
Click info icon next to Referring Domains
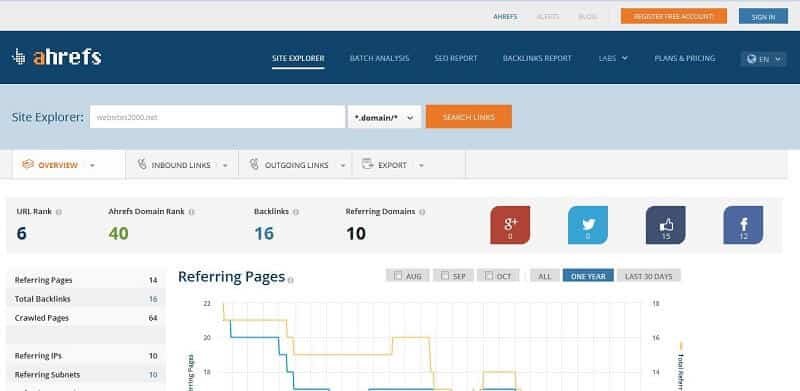tap(422, 212)
